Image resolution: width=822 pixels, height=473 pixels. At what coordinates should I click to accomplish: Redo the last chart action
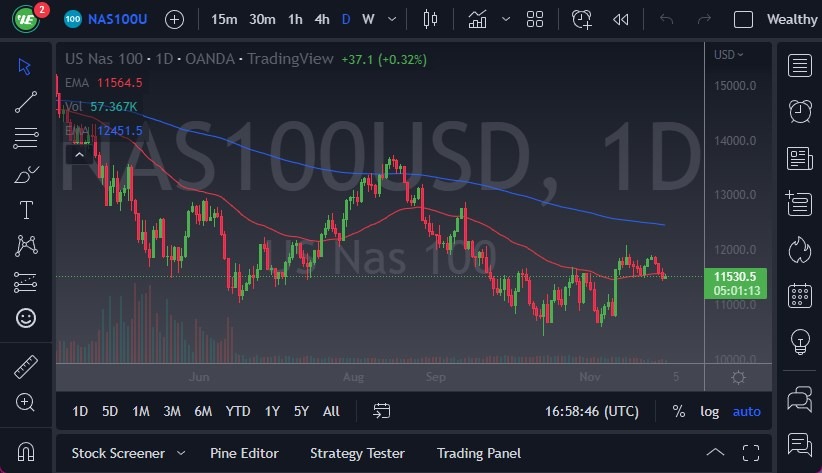point(704,20)
